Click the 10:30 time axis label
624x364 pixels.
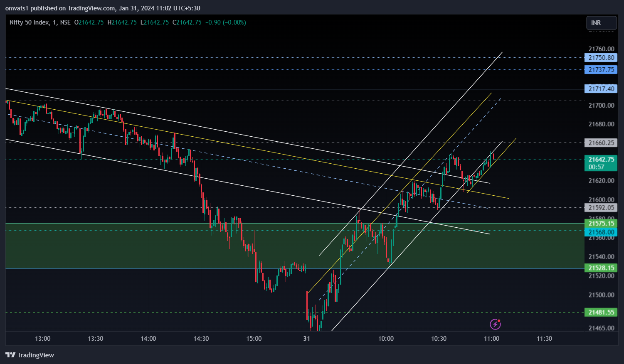pyautogui.click(x=439, y=339)
